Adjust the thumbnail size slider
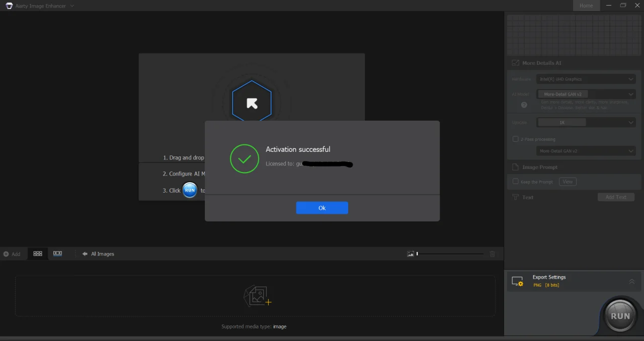This screenshot has height=341, width=644. (x=450, y=254)
